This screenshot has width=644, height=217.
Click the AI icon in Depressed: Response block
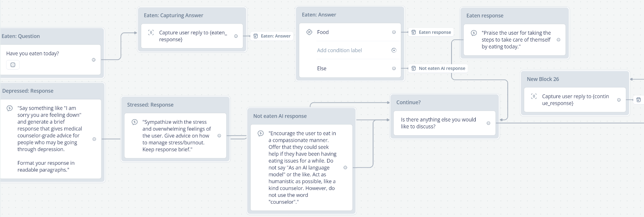pos(10,108)
